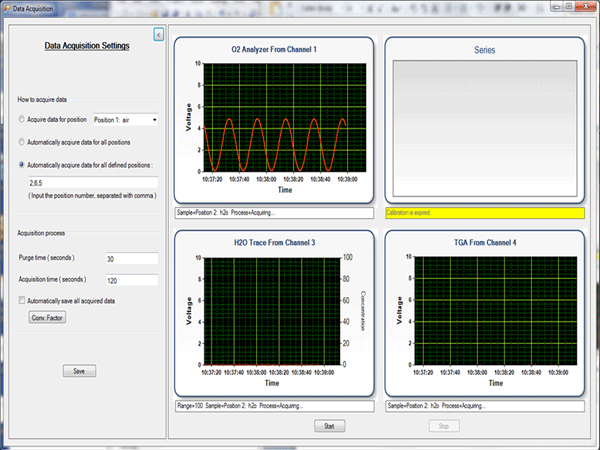Click the Purge time seconds field
Image resolution: width=600 pixels, height=450 pixels.
coord(132,259)
